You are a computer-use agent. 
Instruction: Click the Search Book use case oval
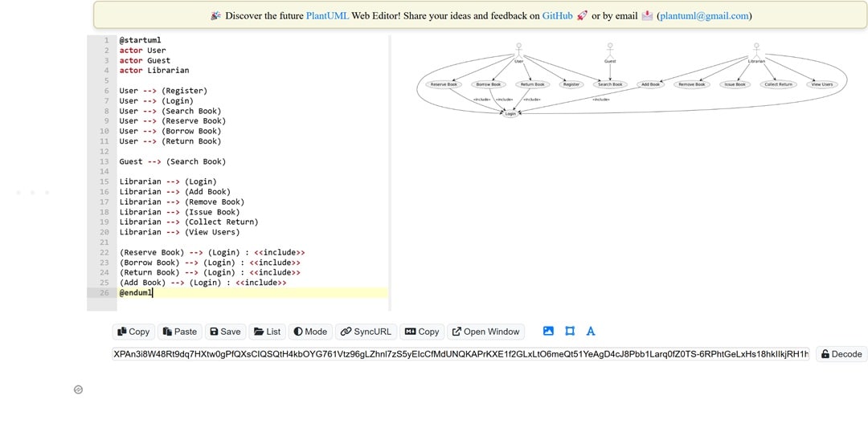point(610,84)
